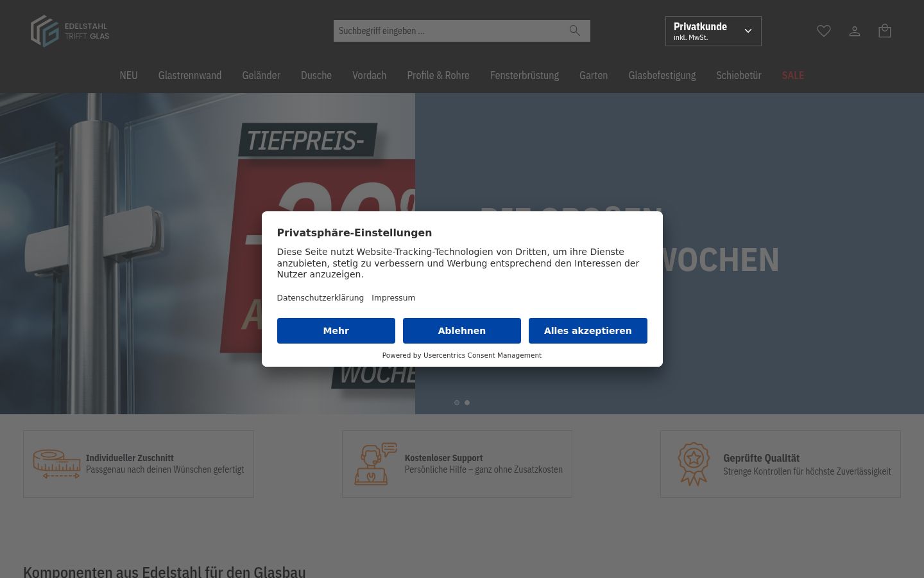The width and height of the screenshot is (924, 578).
Task: Click the support agent headset icon
Action: point(375,464)
